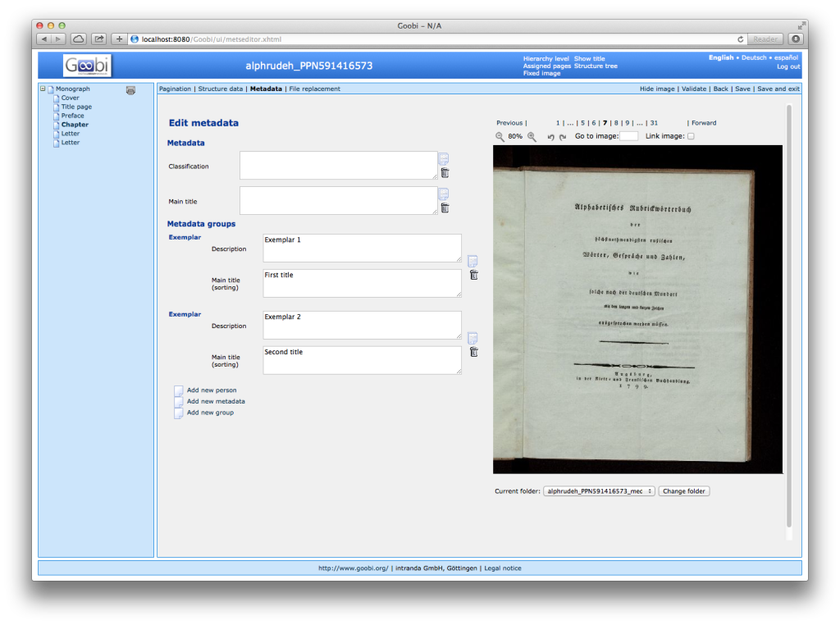Switch language to español
This screenshot has width=840, height=625.
[x=787, y=58]
